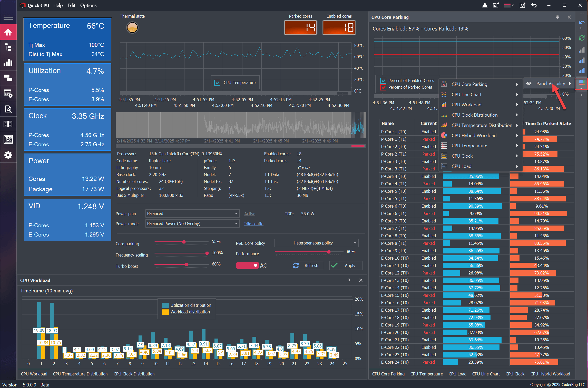Expand arrow beneath the blue undo icon
The image size is (588, 388).
click(x=581, y=28)
